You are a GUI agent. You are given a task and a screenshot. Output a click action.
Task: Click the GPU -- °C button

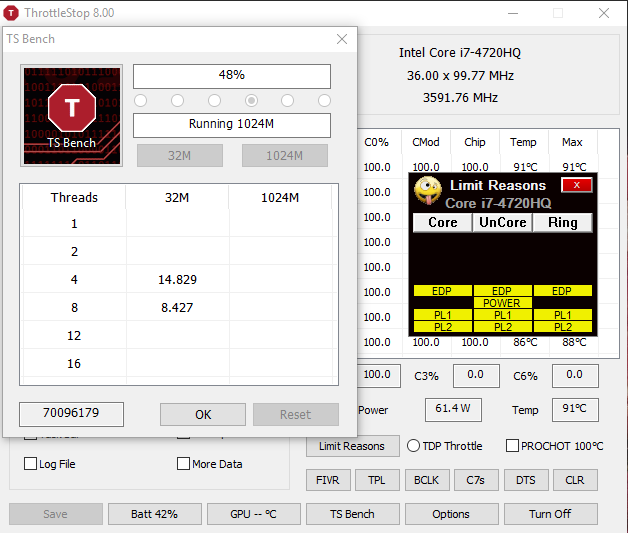(x=254, y=514)
